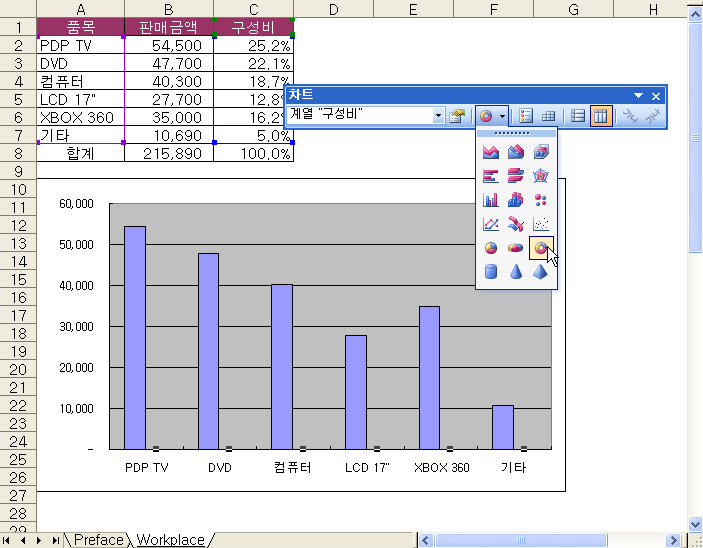703x548 pixels.
Task: Open the Format Data Series properties icon
Action: click(x=457, y=116)
